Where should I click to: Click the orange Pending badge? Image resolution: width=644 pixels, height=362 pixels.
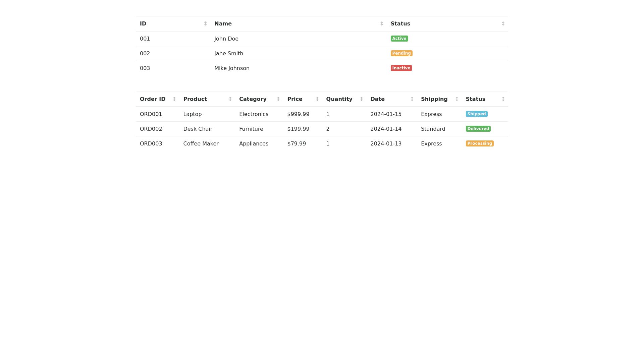(x=401, y=53)
